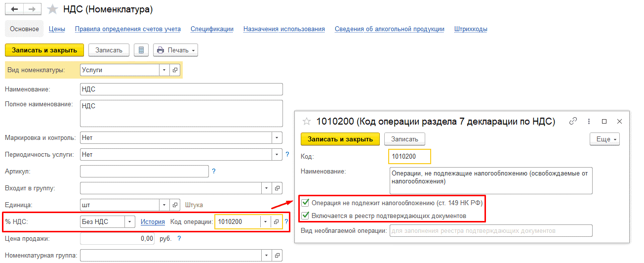The height and width of the screenshot is (263, 644).
Task: Toggle Включается в реестр подтверждающих документов
Action: tap(306, 216)
